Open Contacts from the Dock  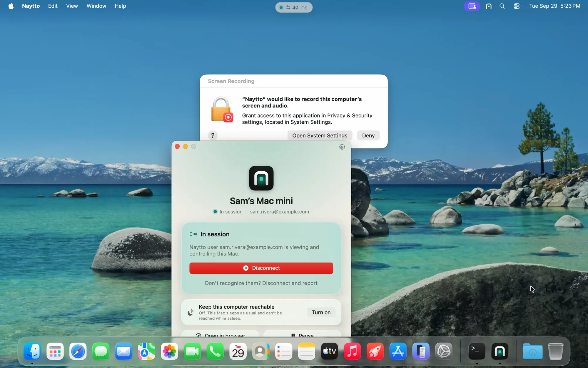[261, 351]
